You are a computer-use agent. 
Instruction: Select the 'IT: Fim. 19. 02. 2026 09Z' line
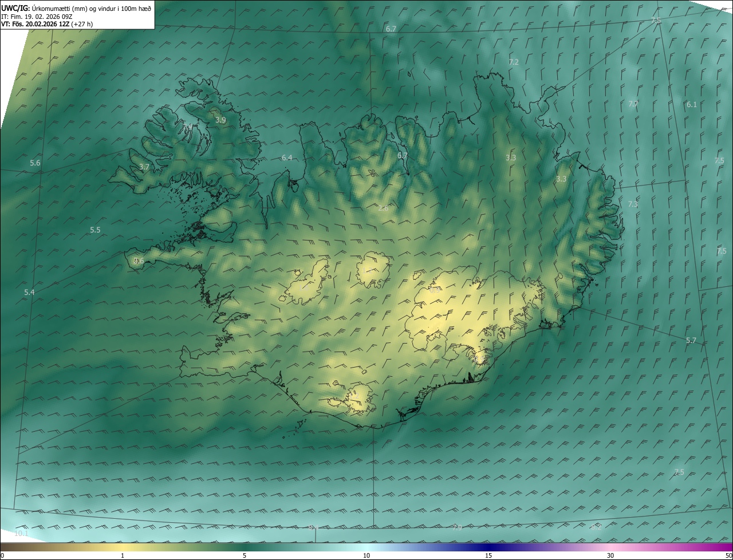[x=37, y=17]
